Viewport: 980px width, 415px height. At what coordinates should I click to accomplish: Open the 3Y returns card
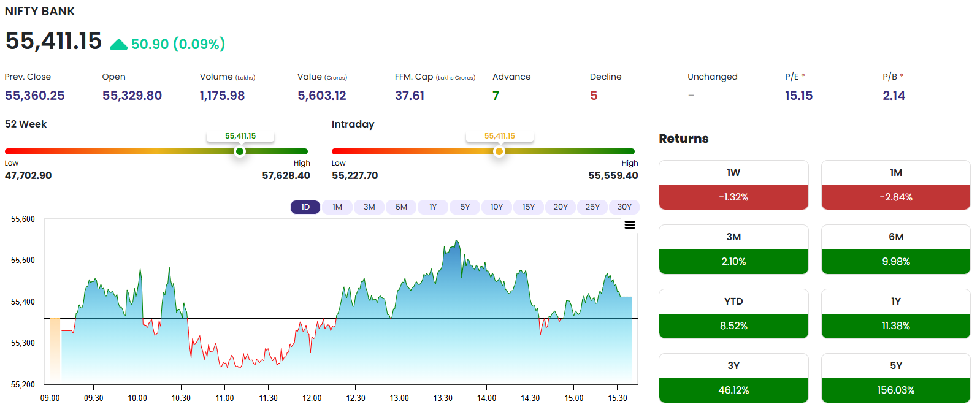[x=733, y=378]
